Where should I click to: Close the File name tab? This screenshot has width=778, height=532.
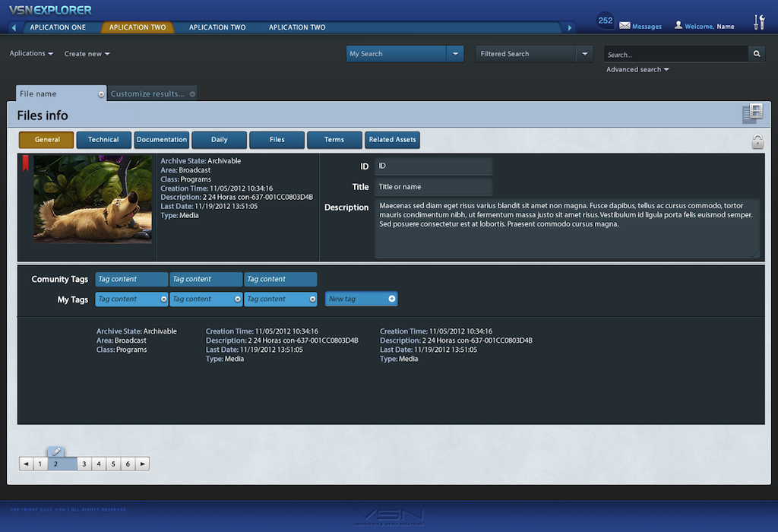101,94
